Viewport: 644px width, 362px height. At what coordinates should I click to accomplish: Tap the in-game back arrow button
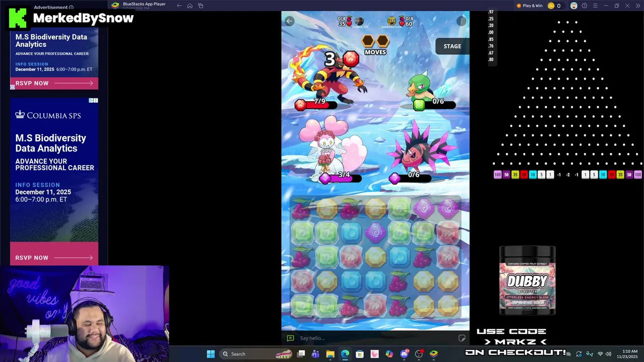coord(289,21)
